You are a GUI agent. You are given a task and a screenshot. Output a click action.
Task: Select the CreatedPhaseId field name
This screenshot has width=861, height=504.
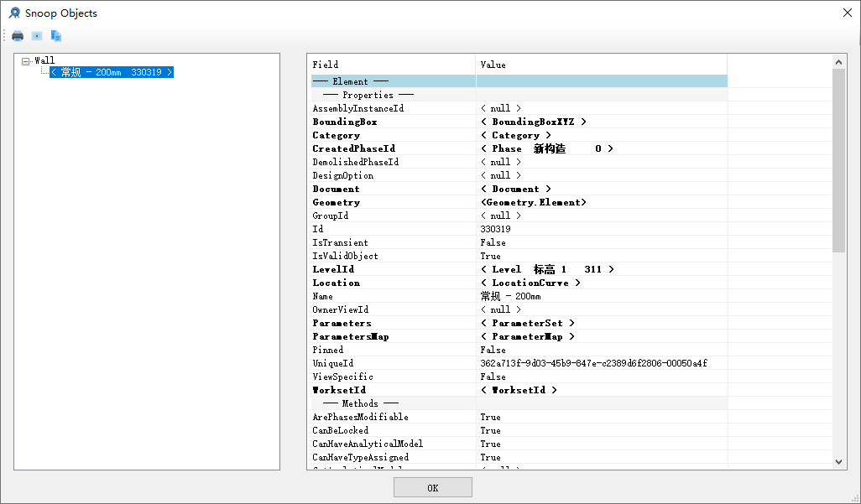pos(353,148)
